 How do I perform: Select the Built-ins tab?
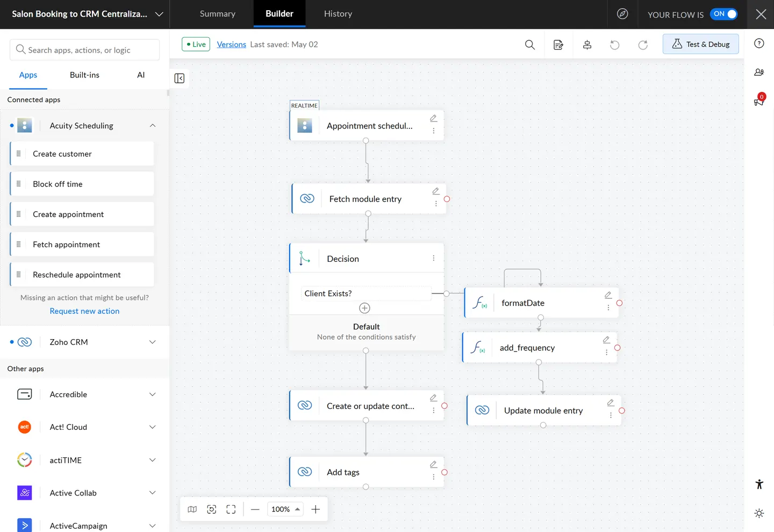pyautogui.click(x=84, y=75)
